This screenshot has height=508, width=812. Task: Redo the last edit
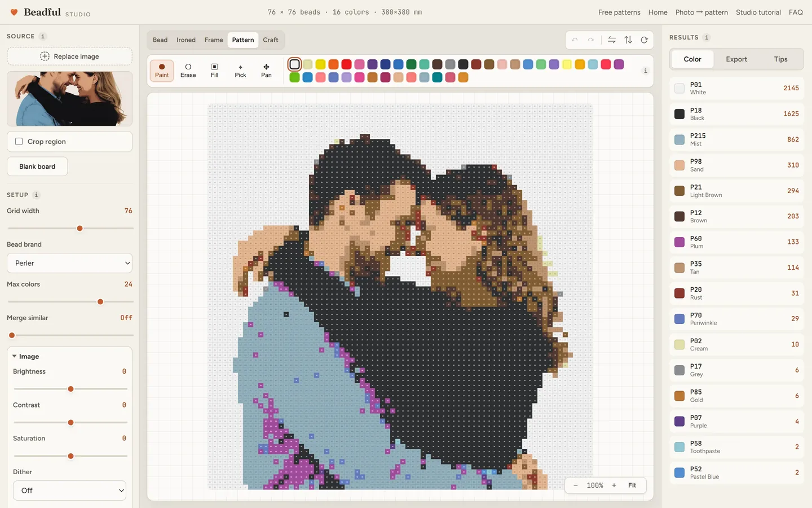pos(590,40)
